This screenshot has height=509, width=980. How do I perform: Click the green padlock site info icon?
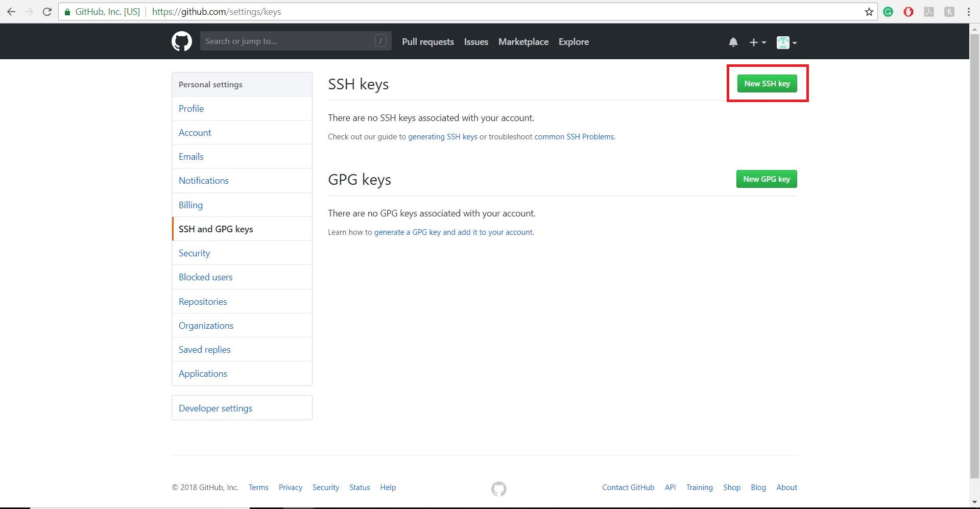[x=67, y=12]
